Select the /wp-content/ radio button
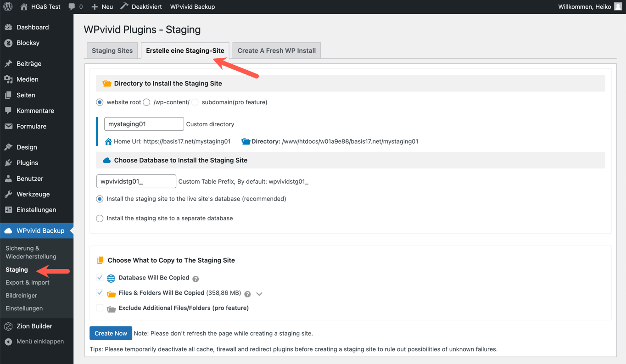 [x=146, y=102]
